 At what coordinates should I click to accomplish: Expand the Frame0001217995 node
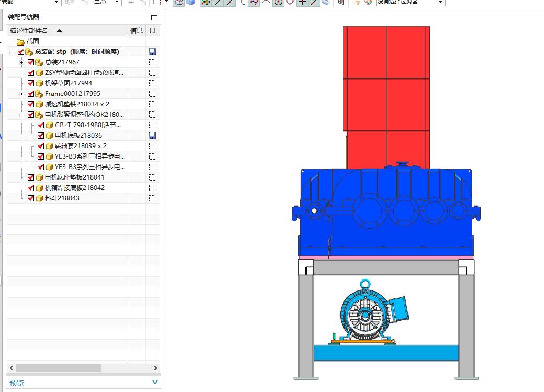tap(21, 94)
